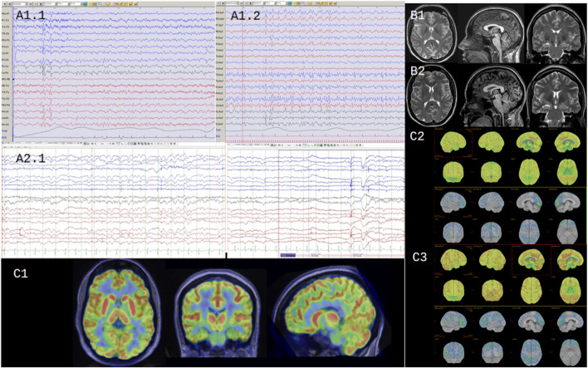Select the red-outlined brain surface in C2
This screenshot has width=588, height=368.
pos(453,143)
